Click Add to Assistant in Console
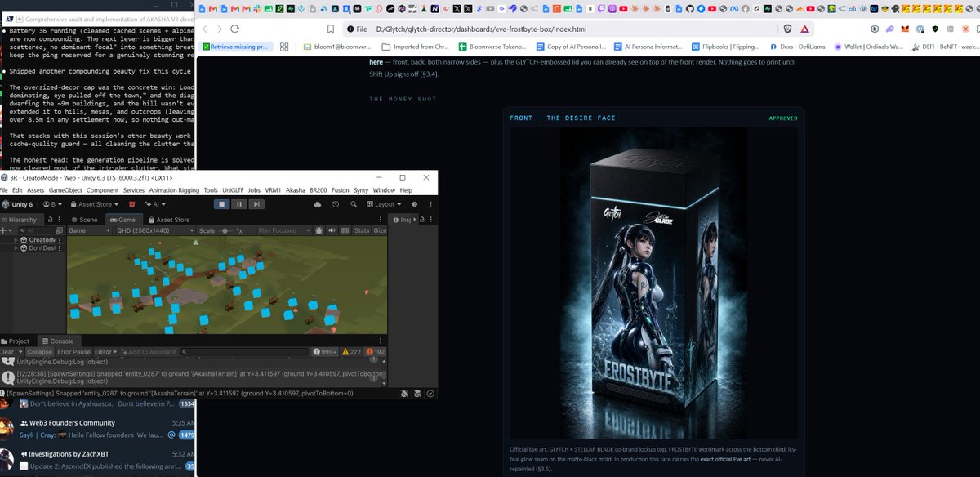This screenshot has width=980, height=477. click(149, 352)
